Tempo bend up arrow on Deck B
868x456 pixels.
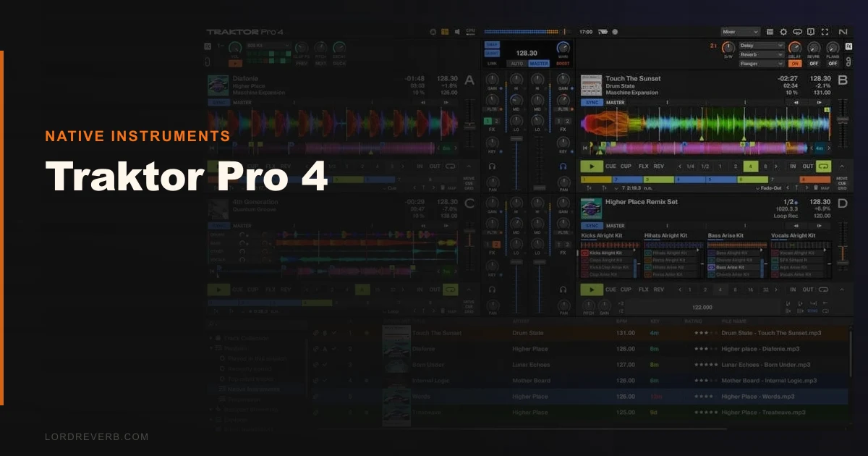[x=819, y=103]
